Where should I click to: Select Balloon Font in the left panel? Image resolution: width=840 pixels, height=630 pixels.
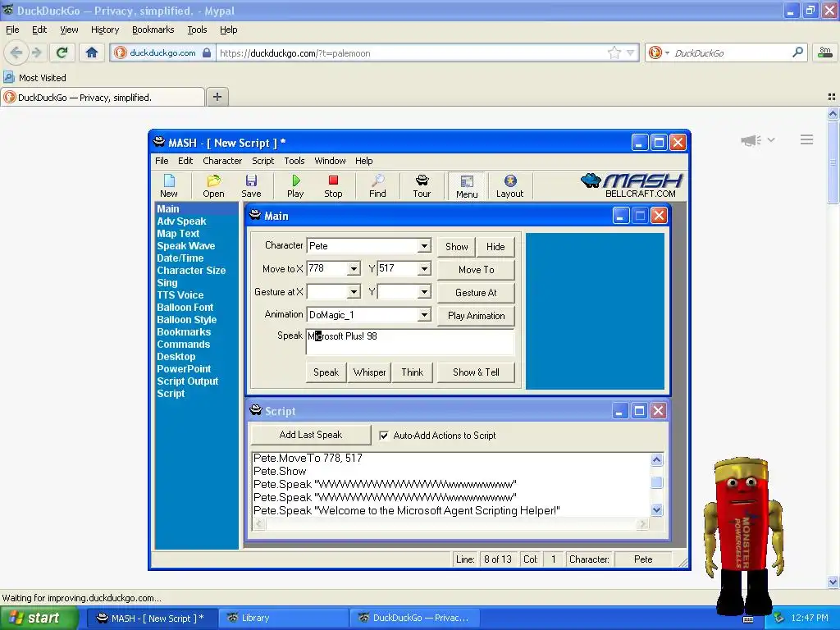pyautogui.click(x=185, y=308)
